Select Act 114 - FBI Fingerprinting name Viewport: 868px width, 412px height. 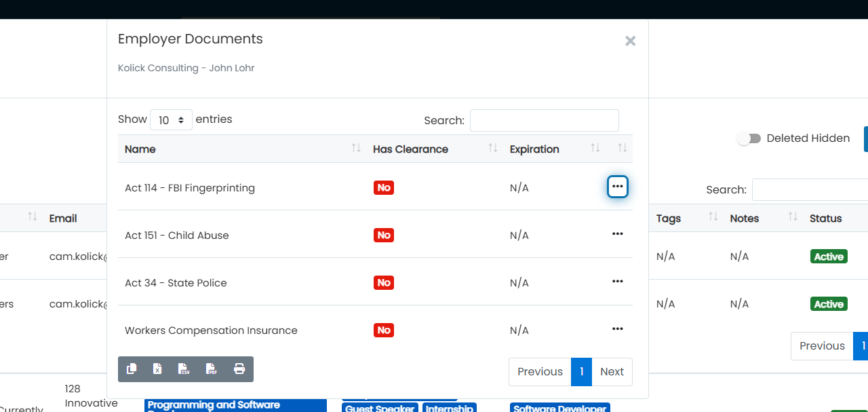[190, 188]
